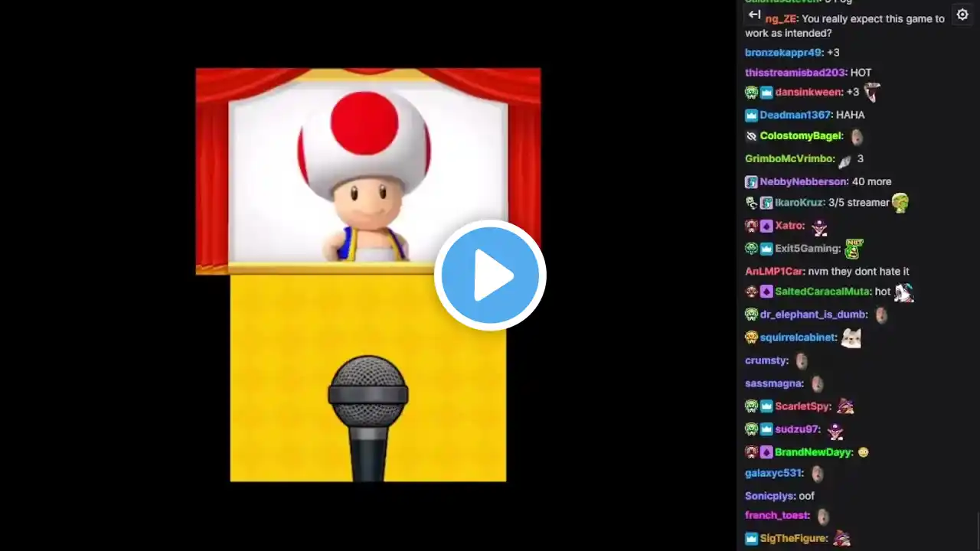The width and height of the screenshot is (980, 551).
Task: Click the "HOT" message from thisstreamisbad203
Action: 861,73
